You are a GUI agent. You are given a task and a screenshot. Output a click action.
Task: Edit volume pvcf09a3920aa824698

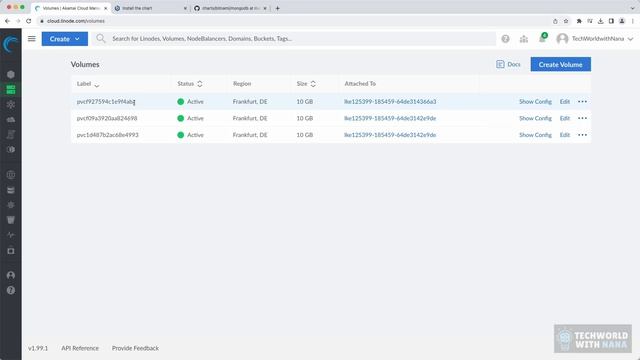coord(564,118)
